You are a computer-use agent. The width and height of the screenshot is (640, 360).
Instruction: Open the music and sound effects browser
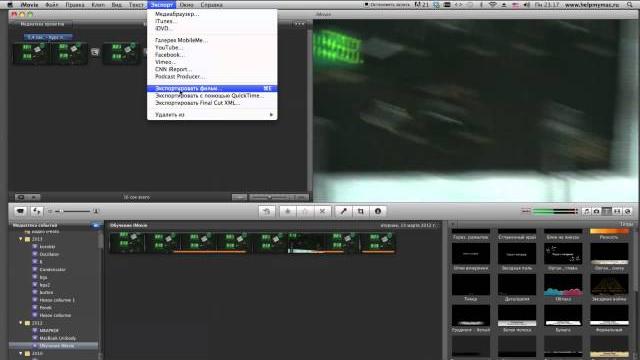pyautogui.click(x=586, y=211)
